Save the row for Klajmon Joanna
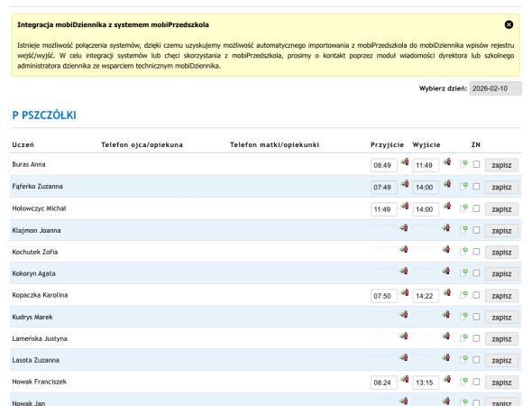 (x=501, y=231)
